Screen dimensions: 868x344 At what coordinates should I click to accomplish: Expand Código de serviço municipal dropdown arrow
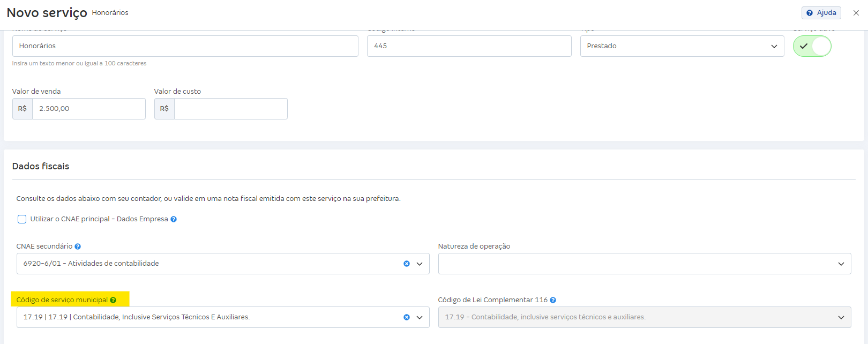[420, 317]
